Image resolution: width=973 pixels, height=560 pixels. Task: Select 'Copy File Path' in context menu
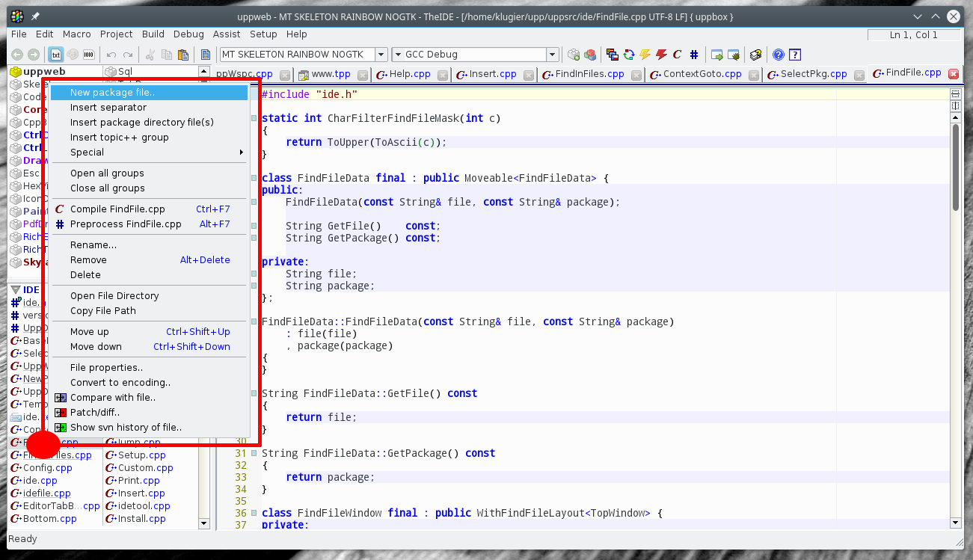click(103, 311)
